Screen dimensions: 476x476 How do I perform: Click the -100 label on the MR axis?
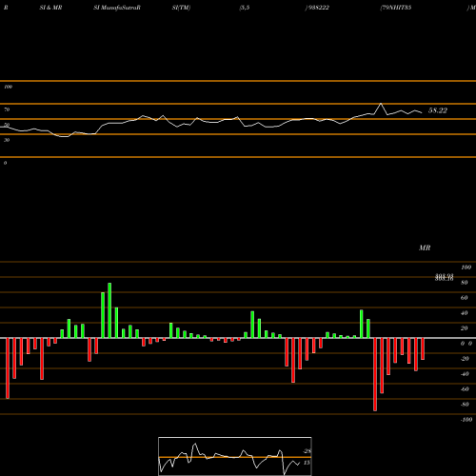pos(466,420)
